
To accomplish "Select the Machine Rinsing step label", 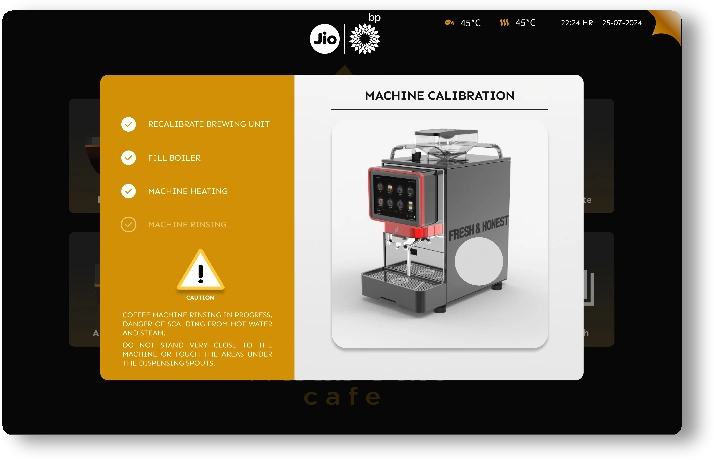I will (187, 224).
